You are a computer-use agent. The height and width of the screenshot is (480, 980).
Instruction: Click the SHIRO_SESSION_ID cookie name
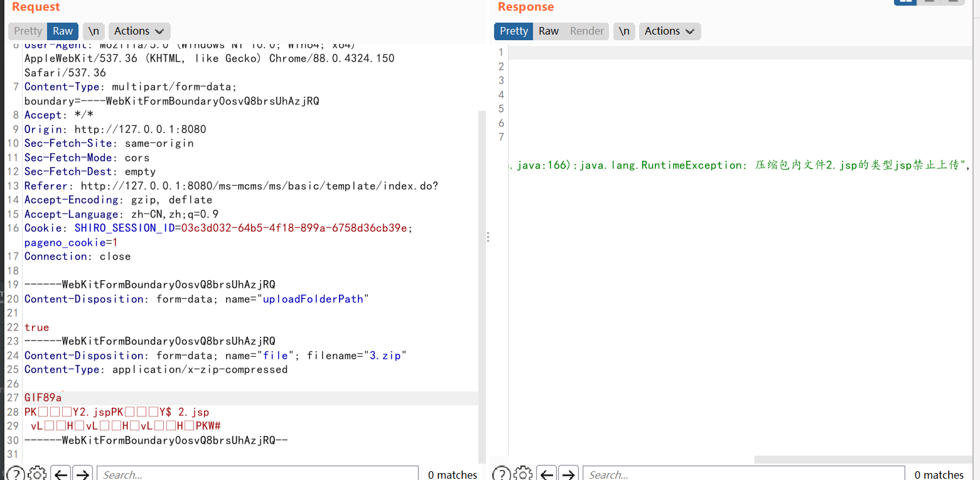(x=124, y=228)
